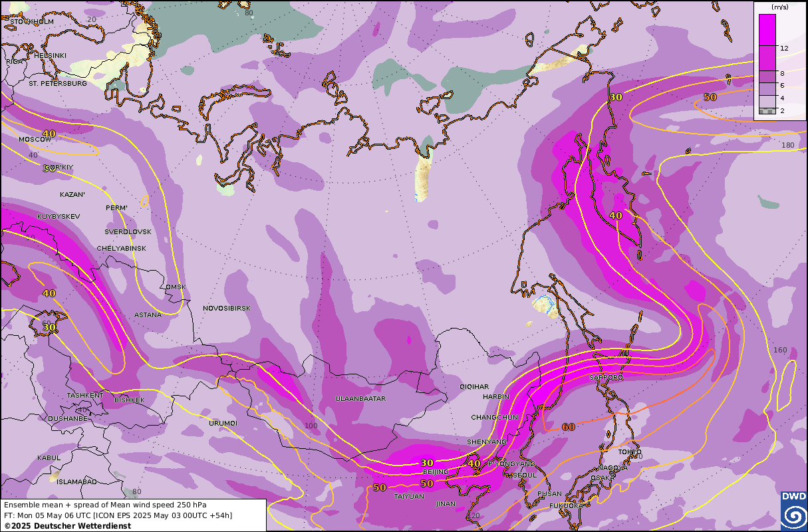Click the orange 60 contour label

tap(569, 427)
